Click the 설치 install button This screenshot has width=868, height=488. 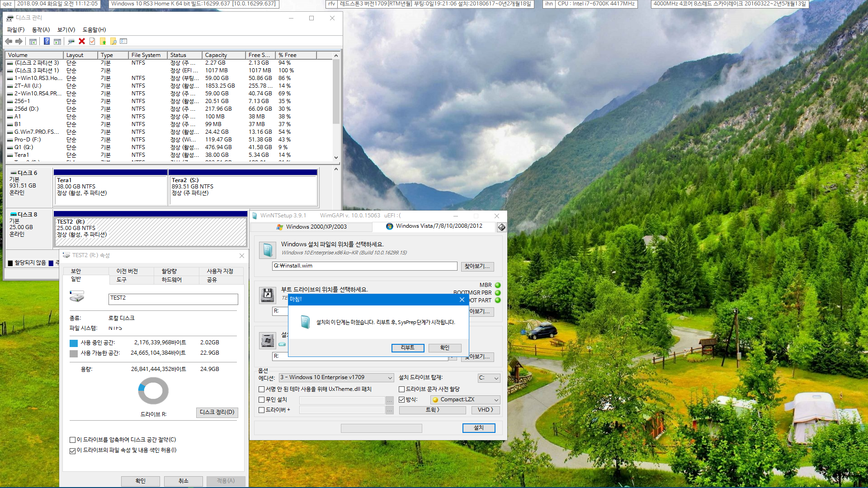click(x=479, y=428)
